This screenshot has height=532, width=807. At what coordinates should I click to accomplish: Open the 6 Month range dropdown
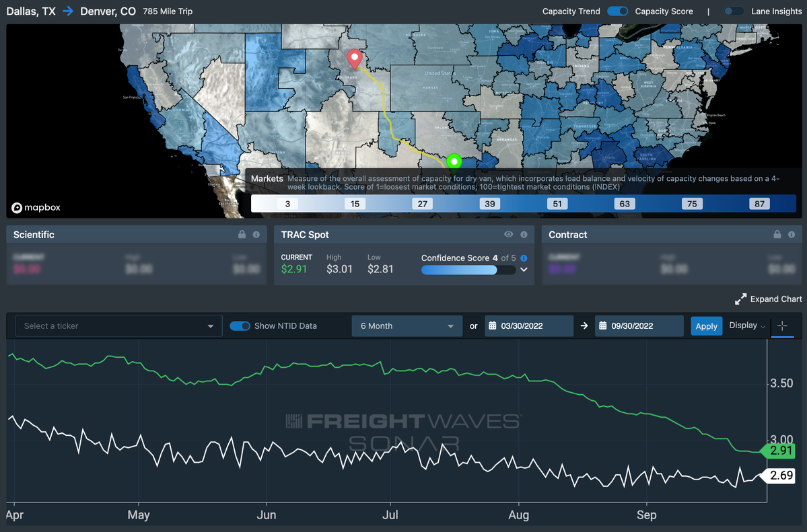coord(407,326)
